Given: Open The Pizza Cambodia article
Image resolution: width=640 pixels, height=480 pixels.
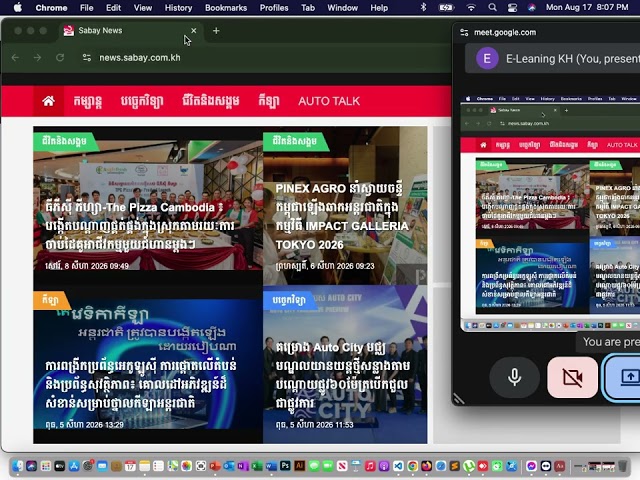Looking at the screenshot, I should point(140,226).
